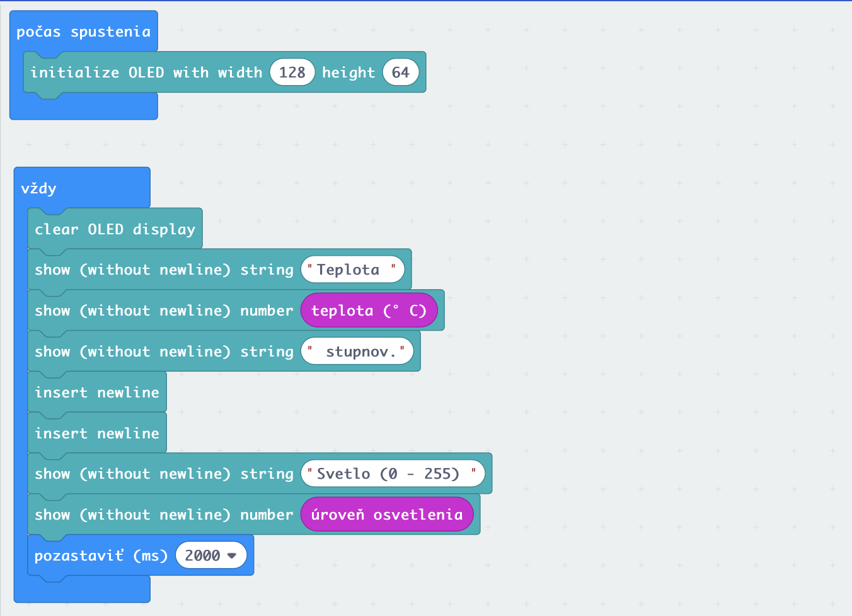Select the "počas spustenia" start block
Viewport: 852px width, 616px height.
83,31
